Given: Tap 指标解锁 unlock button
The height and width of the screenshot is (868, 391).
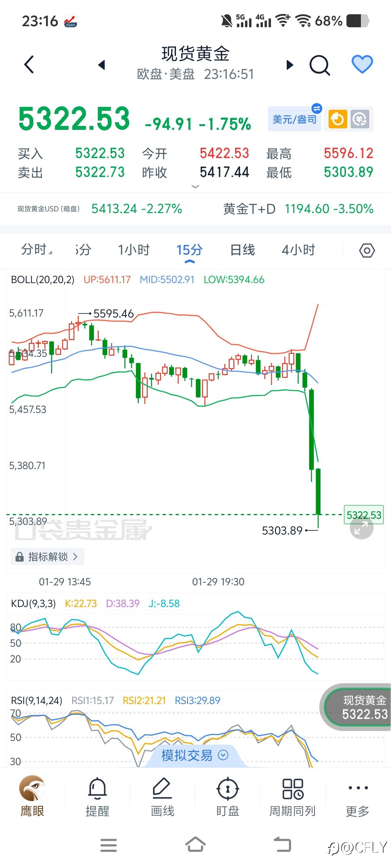Looking at the screenshot, I should tap(47, 557).
